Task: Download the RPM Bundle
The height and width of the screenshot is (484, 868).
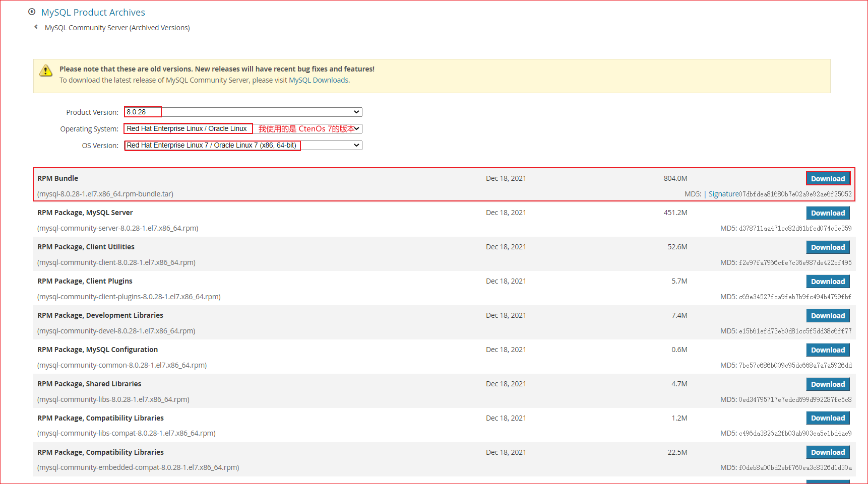Action: pyautogui.click(x=828, y=179)
